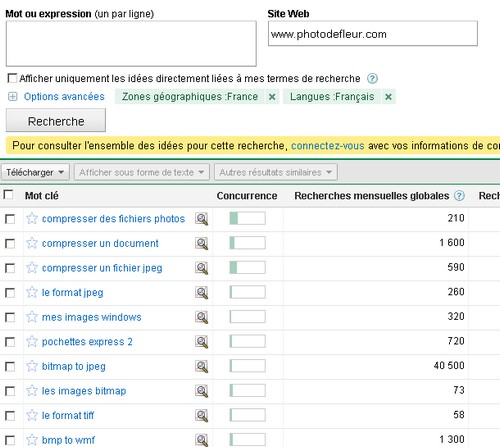Star the keyword mes images windows
500x447 pixels.
tap(32, 317)
